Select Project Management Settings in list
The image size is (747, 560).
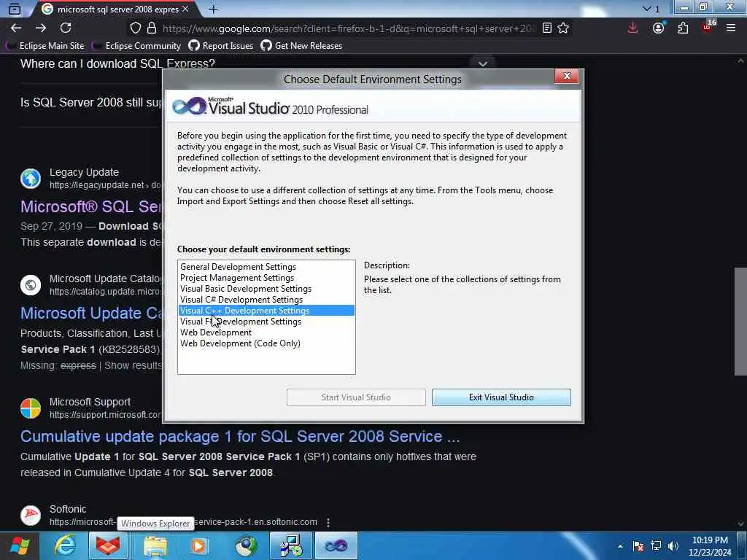[266, 278]
